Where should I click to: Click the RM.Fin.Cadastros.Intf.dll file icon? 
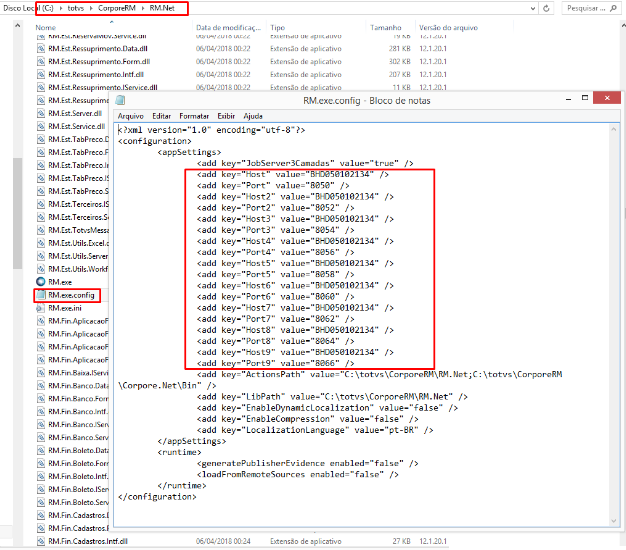(x=41, y=541)
